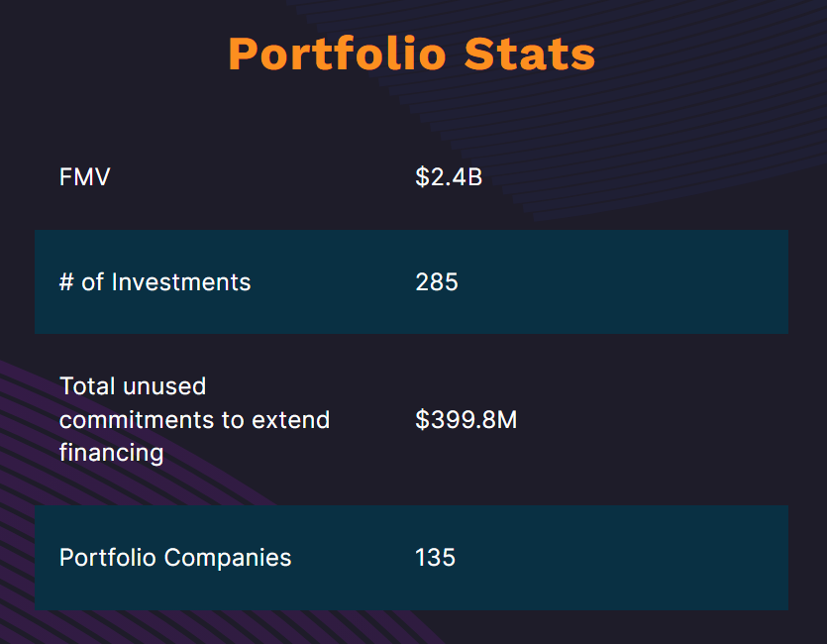Click the word "financing"

111,453
